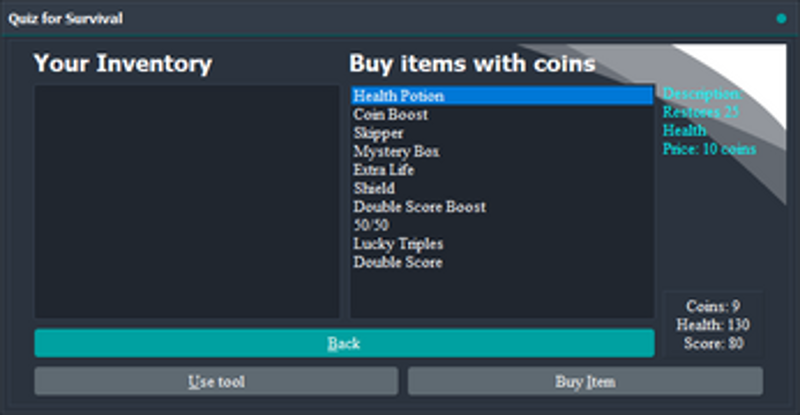
Task: Click the item description text
Action: [x=708, y=121]
